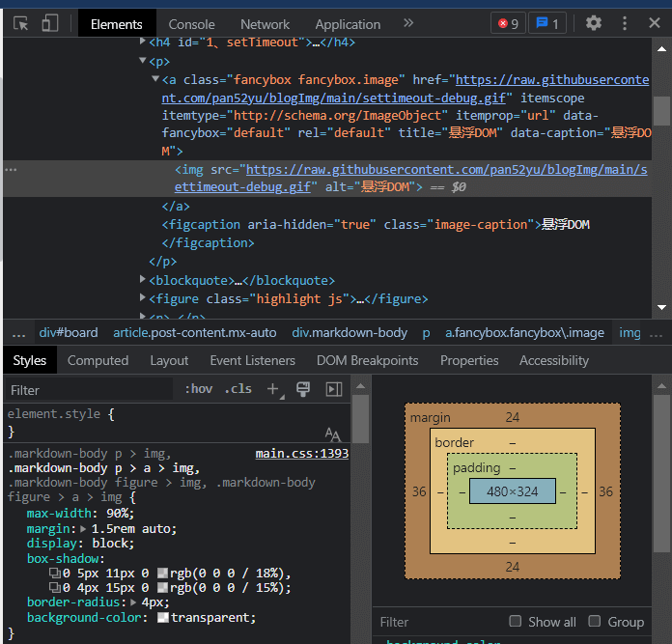Open the rgb(0 0 0 / 18%) color swatch
The image size is (672, 644).
[162, 573]
